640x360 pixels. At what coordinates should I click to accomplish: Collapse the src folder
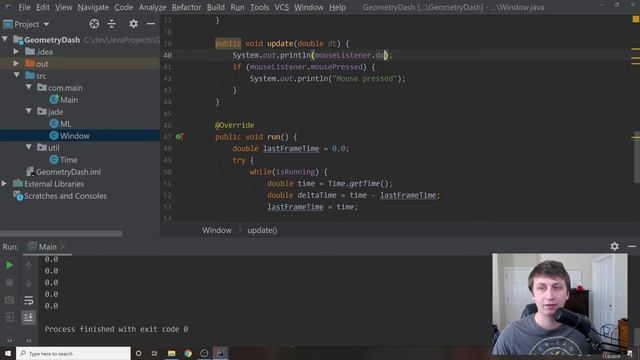click(x=17, y=75)
